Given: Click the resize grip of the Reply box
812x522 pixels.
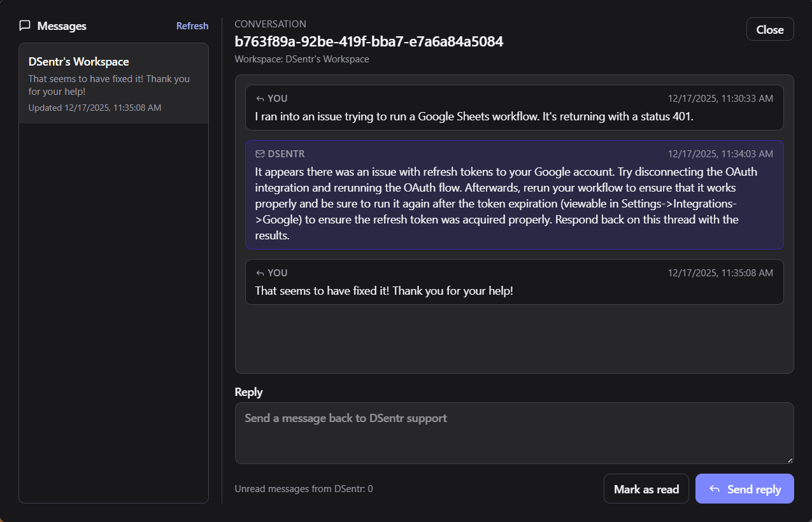Looking at the screenshot, I should pos(790,460).
